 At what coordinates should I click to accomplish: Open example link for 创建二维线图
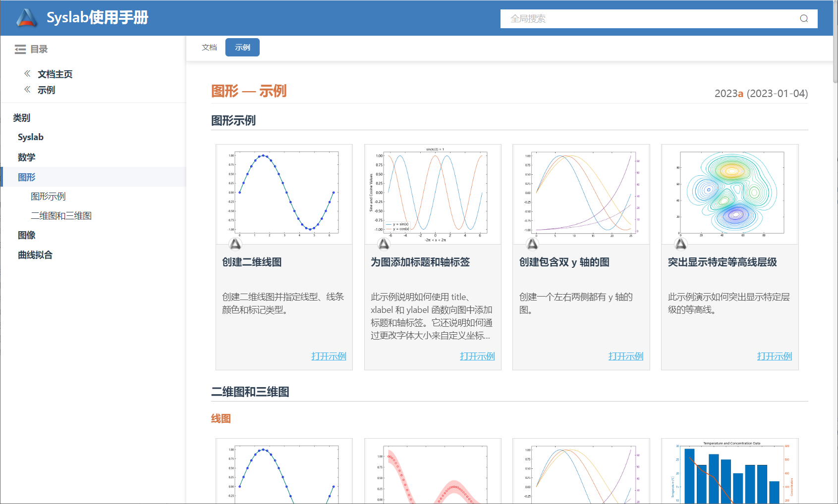[x=329, y=356]
